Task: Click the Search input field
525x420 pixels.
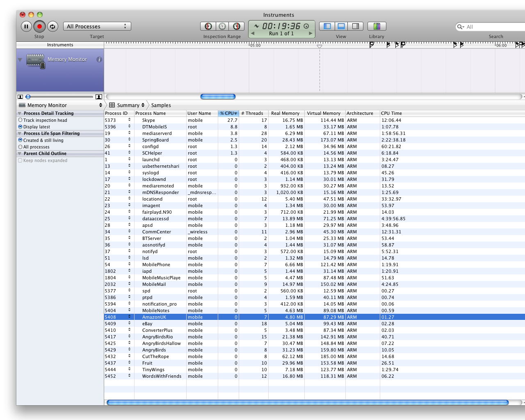Action: (x=492, y=27)
